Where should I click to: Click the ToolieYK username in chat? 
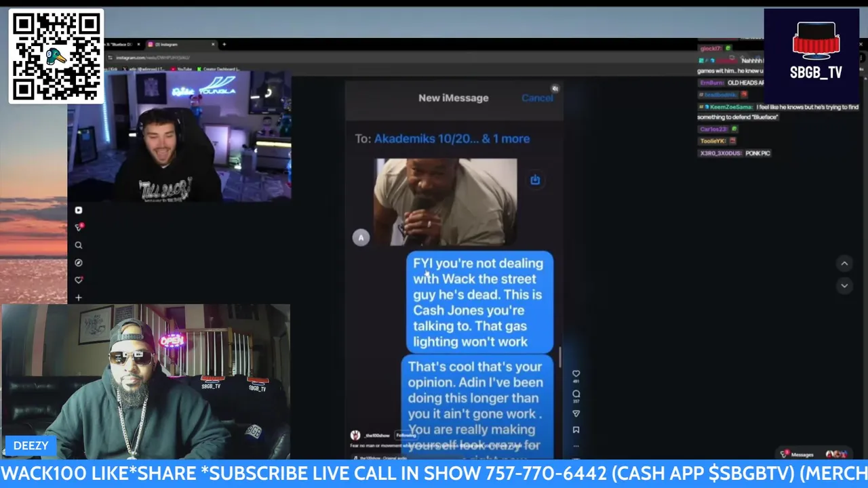click(713, 141)
